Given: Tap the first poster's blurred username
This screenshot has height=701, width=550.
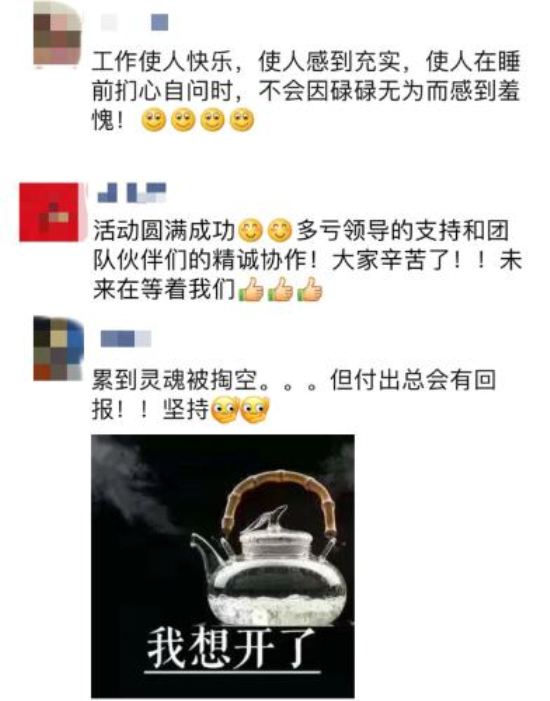Looking at the screenshot, I should (x=134, y=22).
